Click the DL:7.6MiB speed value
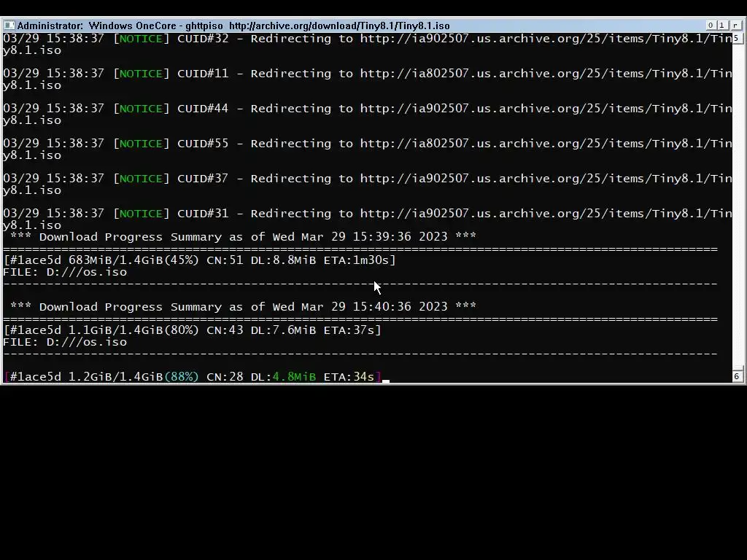 pyautogui.click(x=284, y=330)
